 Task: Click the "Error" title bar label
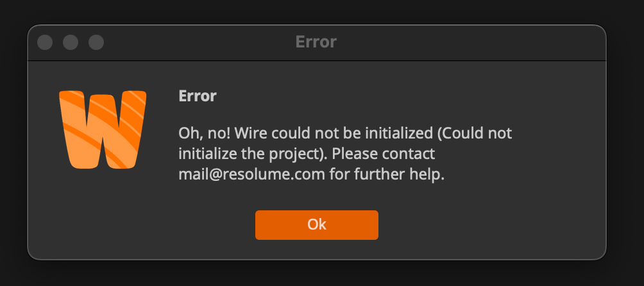click(316, 42)
